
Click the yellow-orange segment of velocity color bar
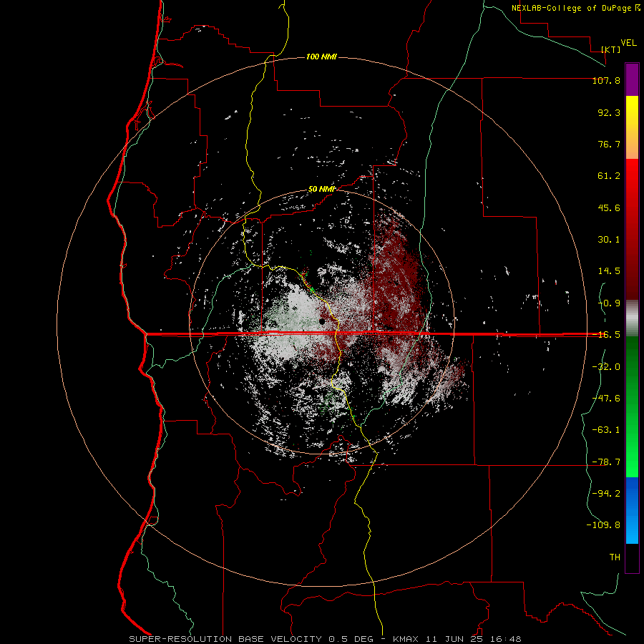(632, 127)
